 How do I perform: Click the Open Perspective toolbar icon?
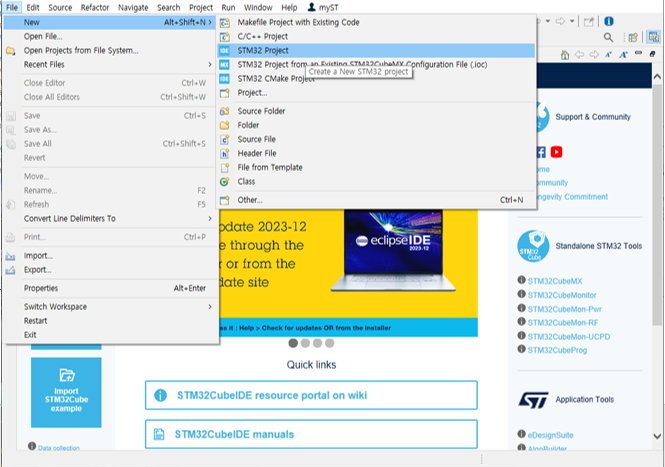point(633,38)
